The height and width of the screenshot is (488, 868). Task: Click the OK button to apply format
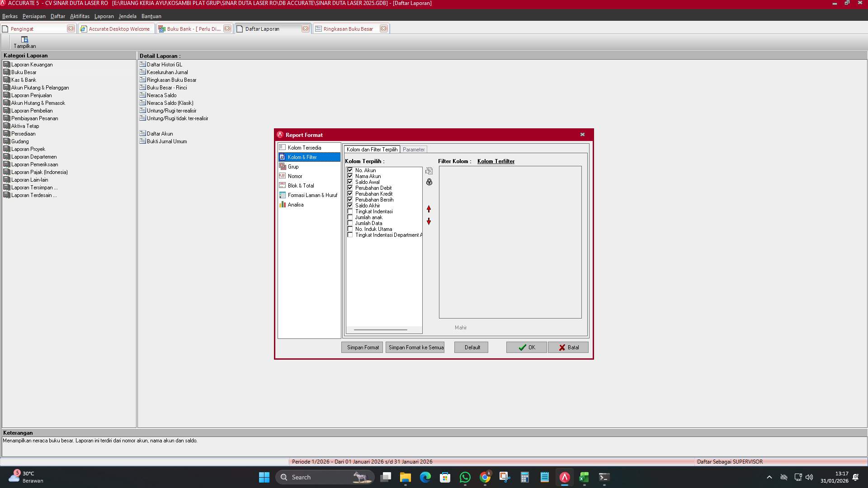coord(526,347)
